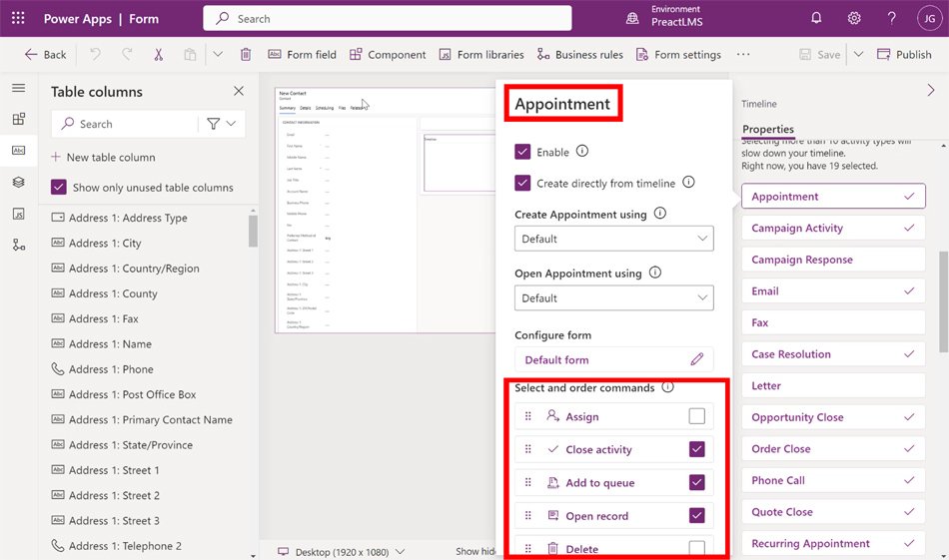This screenshot has height=560, width=949.
Task: Click info icon beside Select and order commands
Action: click(667, 386)
